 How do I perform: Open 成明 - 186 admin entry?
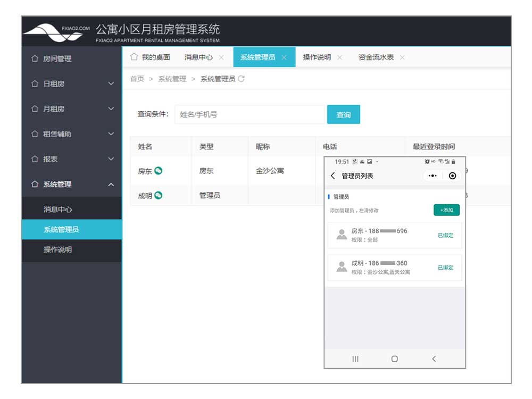click(394, 268)
